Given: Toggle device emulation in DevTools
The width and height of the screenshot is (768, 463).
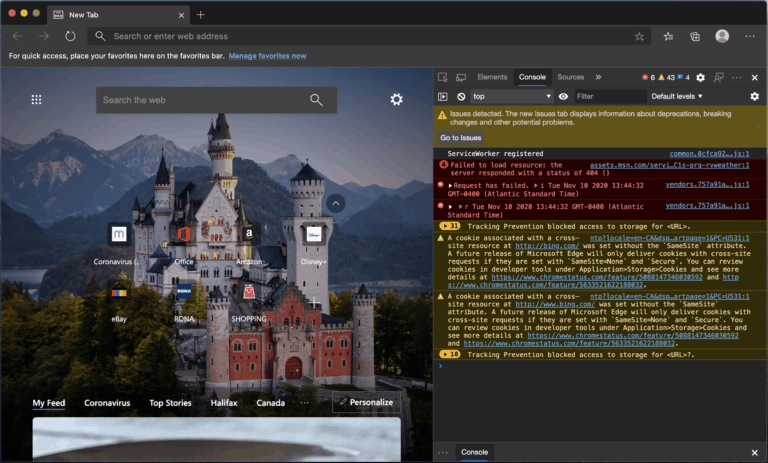Looking at the screenshot, I should point(461,77).
